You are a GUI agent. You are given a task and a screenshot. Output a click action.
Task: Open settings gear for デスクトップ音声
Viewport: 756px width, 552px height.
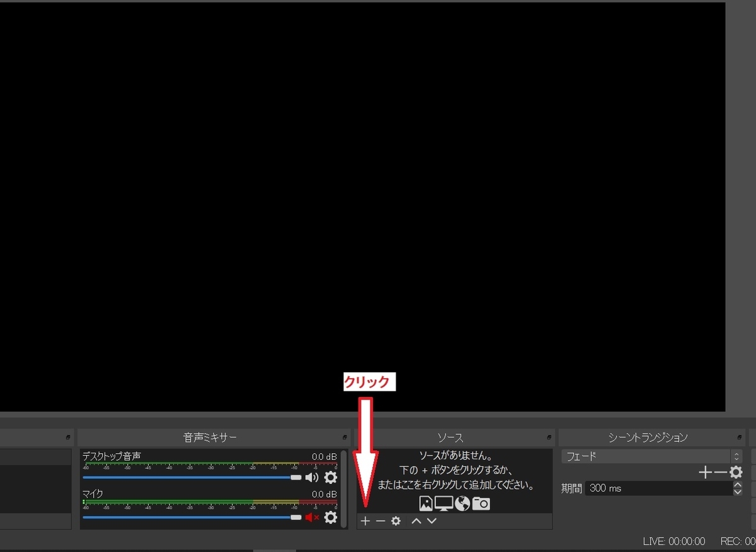331,478
